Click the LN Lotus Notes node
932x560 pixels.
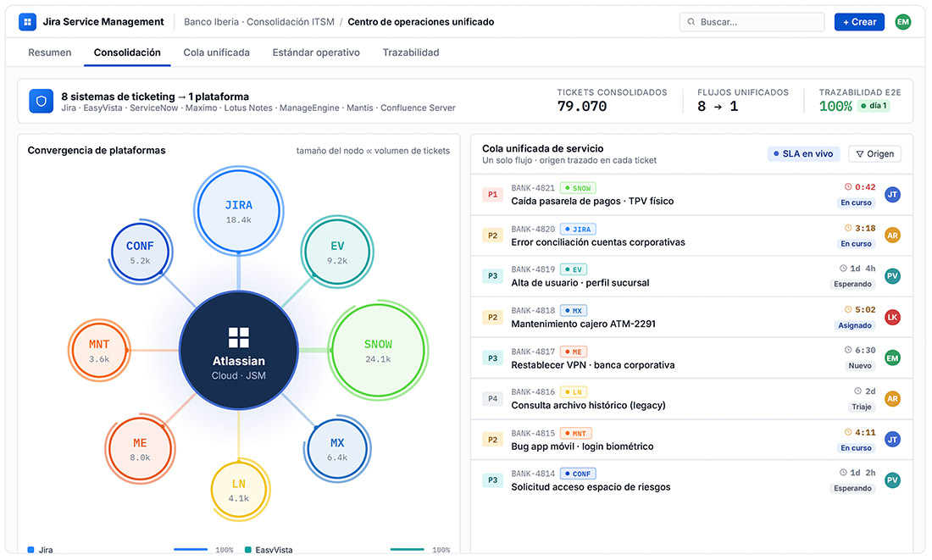point(239,491)
